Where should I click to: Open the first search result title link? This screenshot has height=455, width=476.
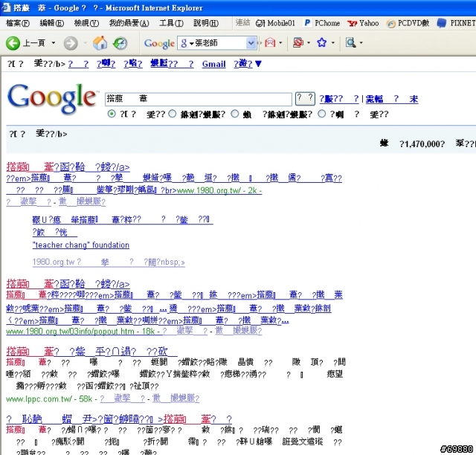coord(68,167)
